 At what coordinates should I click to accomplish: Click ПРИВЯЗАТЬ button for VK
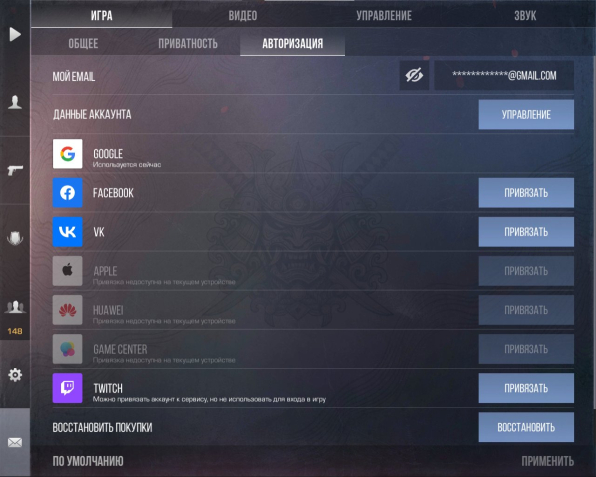point(526,232)
